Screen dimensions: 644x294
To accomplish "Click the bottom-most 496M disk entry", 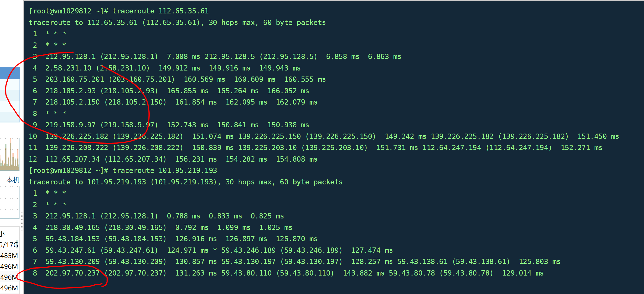I will [9, 288].
